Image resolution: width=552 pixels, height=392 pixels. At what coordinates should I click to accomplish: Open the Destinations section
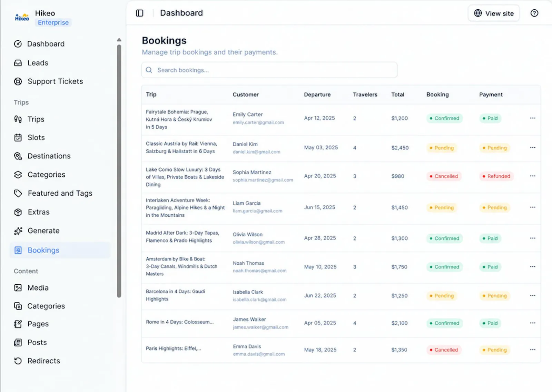(42, 156)
